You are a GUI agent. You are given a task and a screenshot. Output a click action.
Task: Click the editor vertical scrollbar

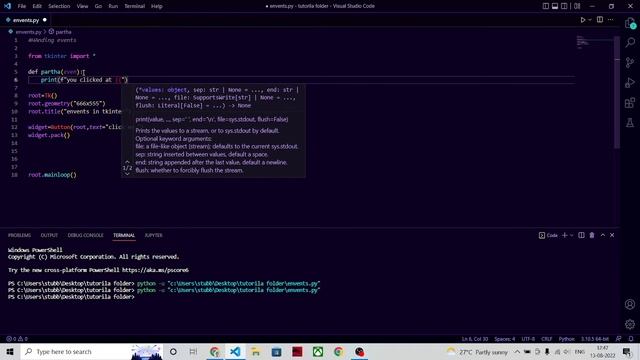point(617,93)
